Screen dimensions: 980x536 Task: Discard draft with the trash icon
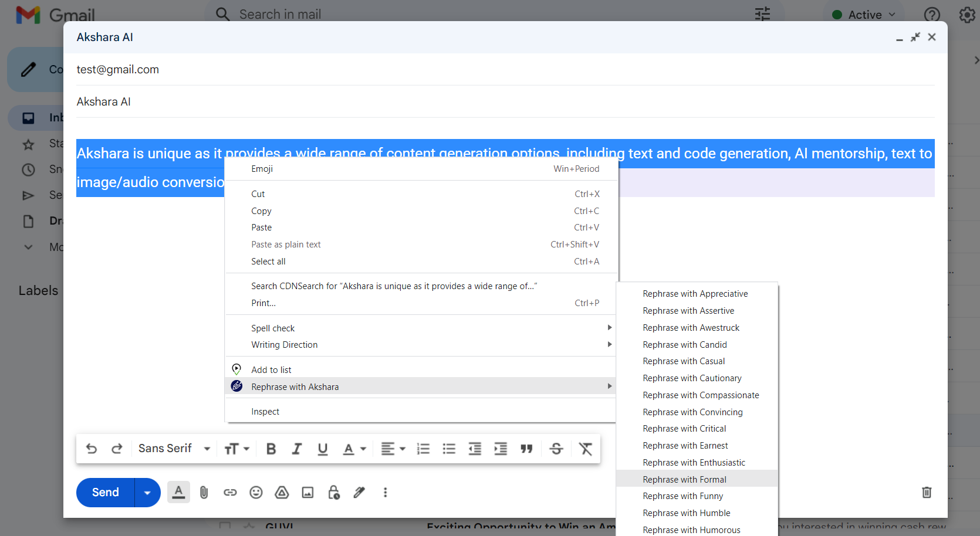point(927,493)
